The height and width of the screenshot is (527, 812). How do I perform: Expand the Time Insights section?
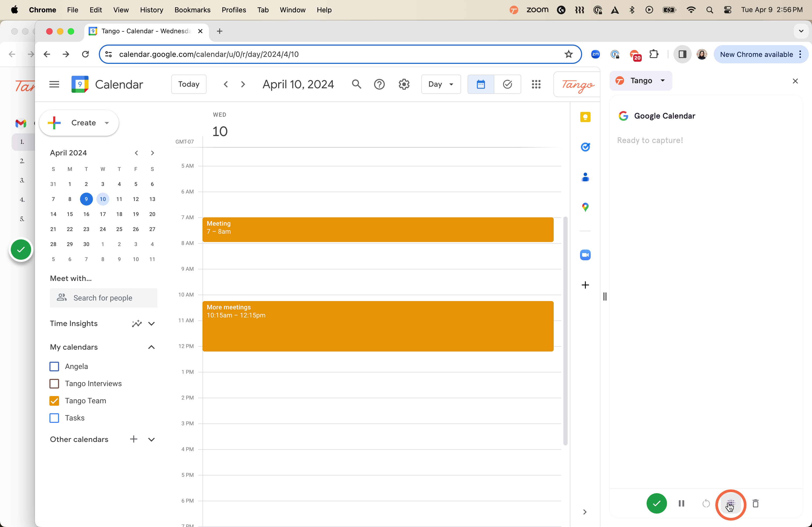point(151,324)
